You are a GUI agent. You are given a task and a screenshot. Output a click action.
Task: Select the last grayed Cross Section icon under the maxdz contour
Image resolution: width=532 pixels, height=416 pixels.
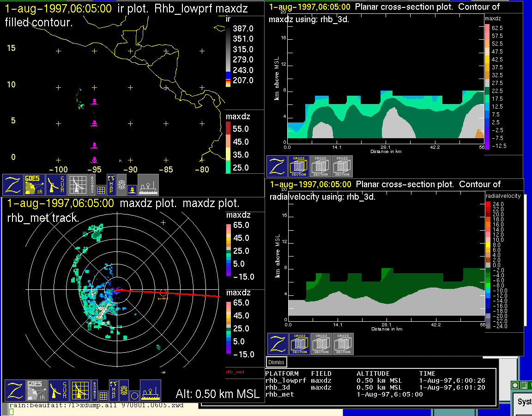pos(342,166)
